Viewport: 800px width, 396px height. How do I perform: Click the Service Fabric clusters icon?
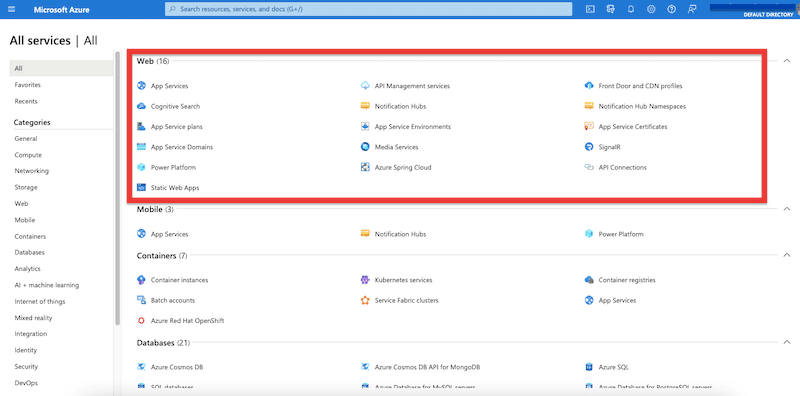point(365,301)
